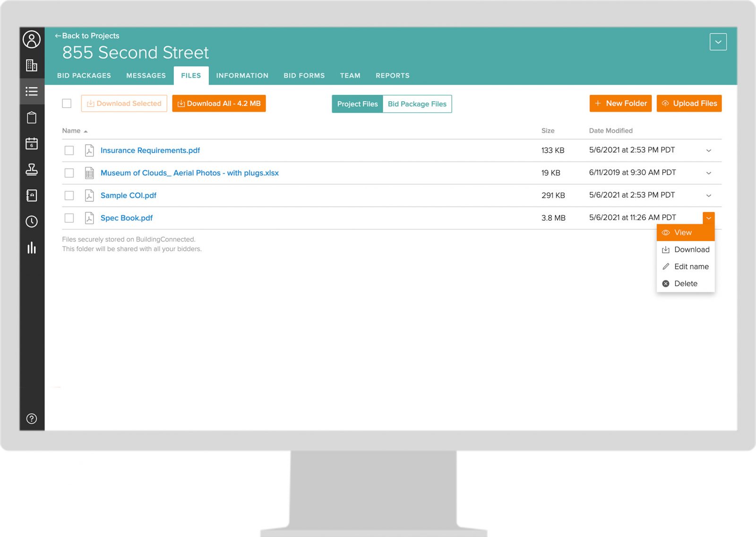756x537 pixels.
Task: Click the Size column header
Action: pyautogui.click(x=548, y=131)
